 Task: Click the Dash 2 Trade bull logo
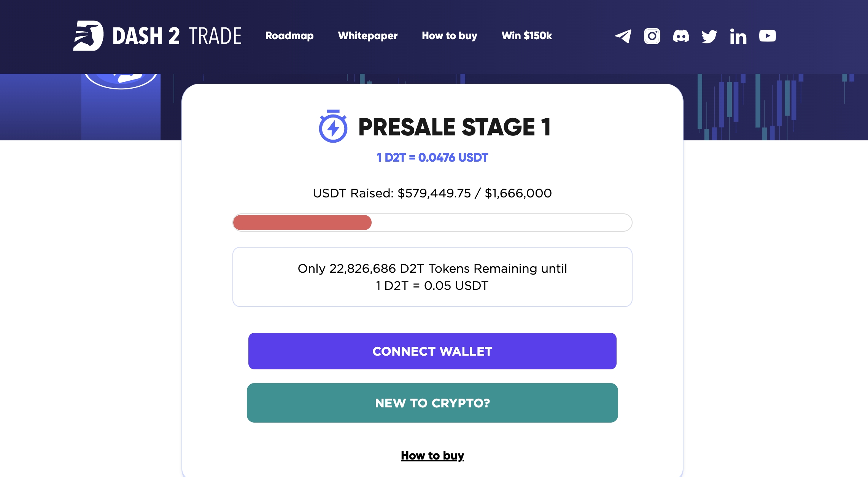point(88,35)
